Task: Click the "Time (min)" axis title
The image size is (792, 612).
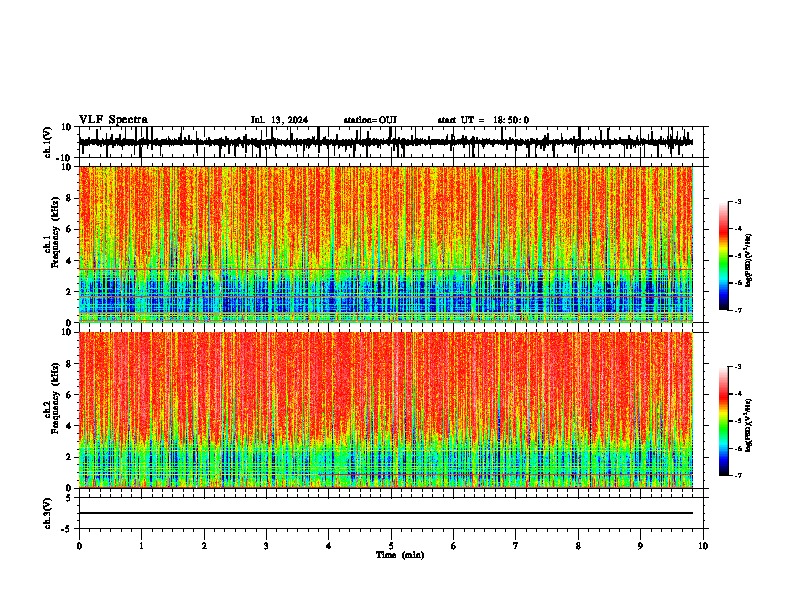Action: 400,555
